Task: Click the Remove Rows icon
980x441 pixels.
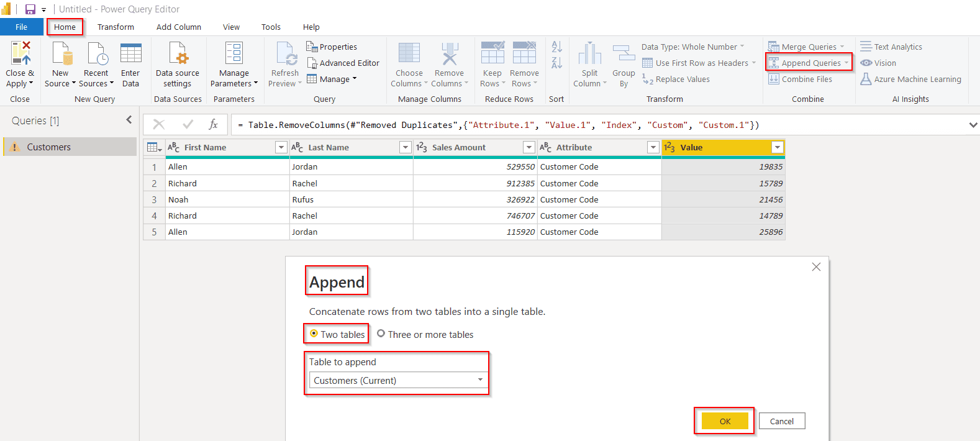Action: point(524,53)
